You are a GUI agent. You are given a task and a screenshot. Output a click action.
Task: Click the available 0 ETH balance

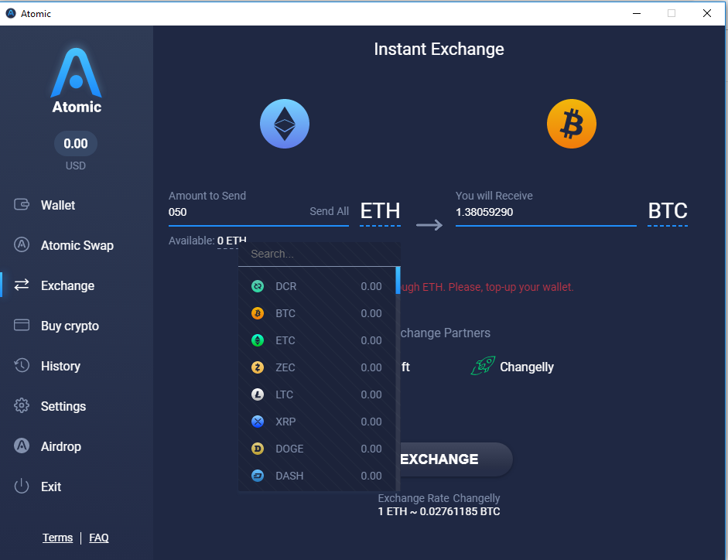(231, 241)
